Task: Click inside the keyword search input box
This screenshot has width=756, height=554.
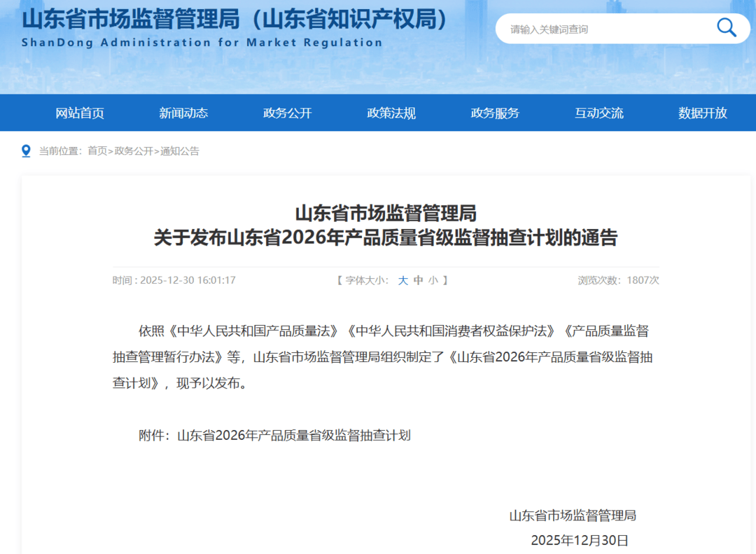Action: click(602, 28)
